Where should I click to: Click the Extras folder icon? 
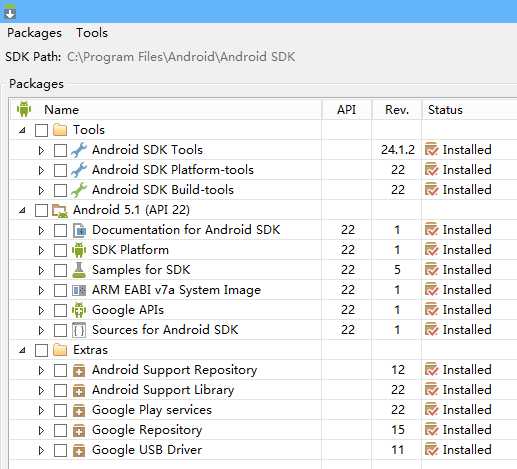pyautogui.click(x=60, y=350)
